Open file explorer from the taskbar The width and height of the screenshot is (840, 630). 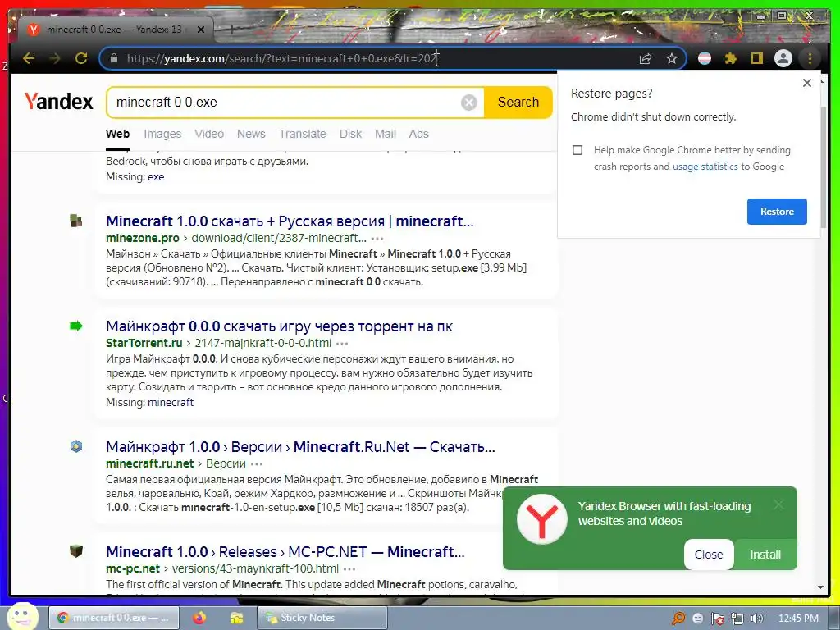point(237,618)
